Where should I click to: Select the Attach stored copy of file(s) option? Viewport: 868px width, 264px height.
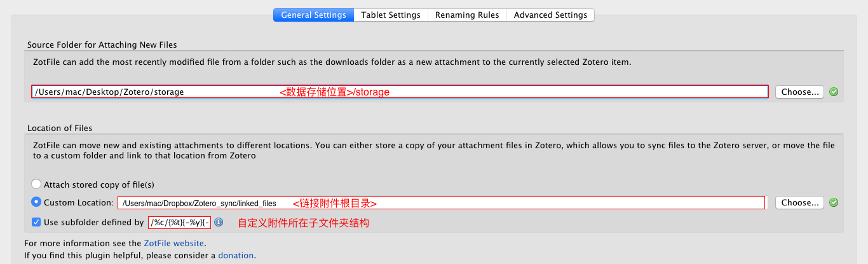36,184
